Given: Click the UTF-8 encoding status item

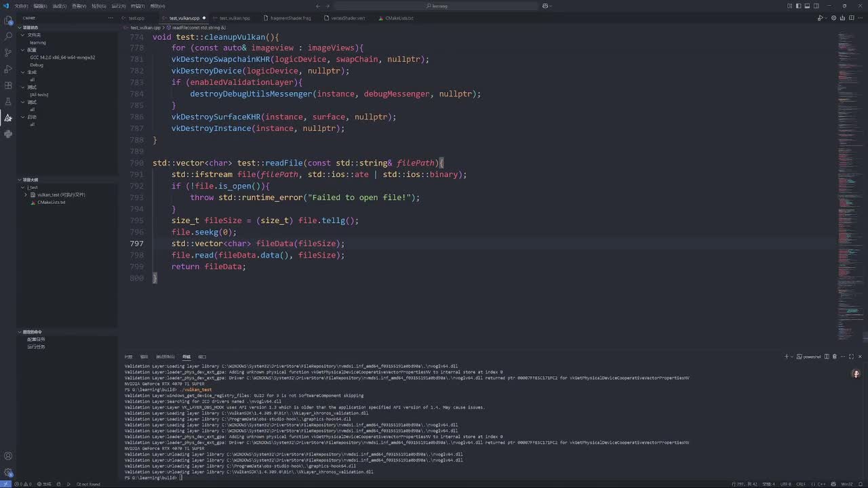Looking at the screenshot, I should [785, 484].
